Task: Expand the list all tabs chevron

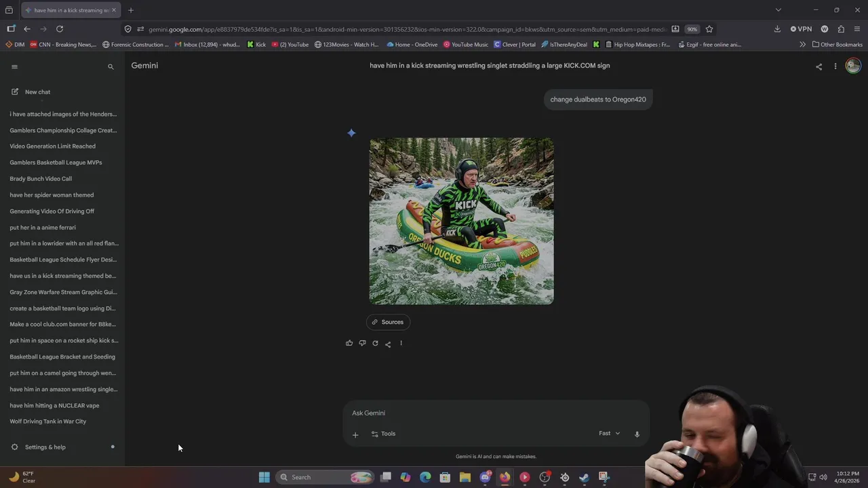Action: [778, 10]
